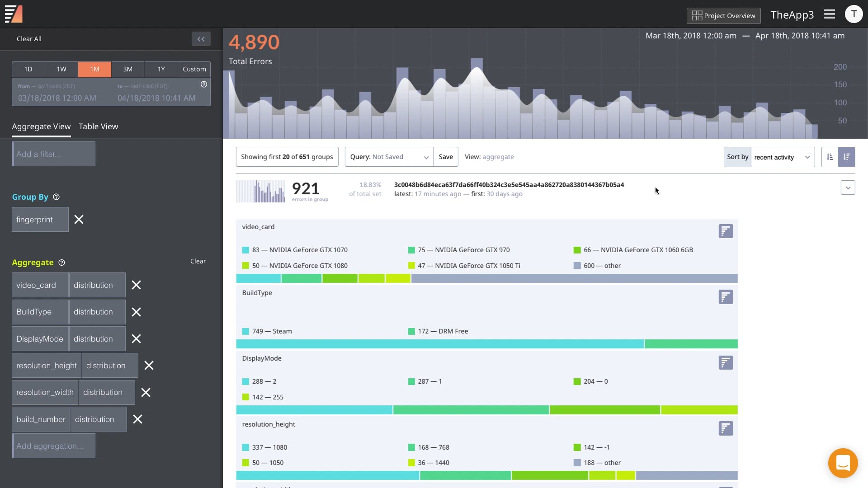Open the Sort by recent activity dropdown
The width and height of the screenshot is (868, 488).
[x=782, y=157]
